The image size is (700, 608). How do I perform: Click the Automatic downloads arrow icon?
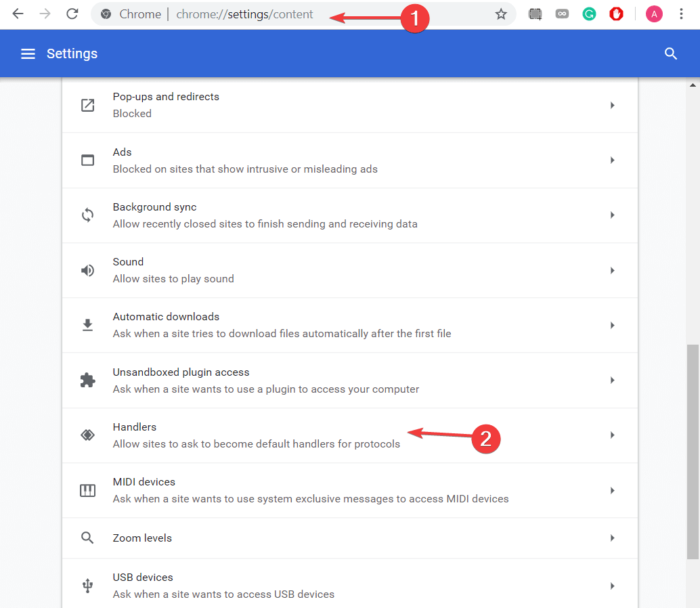(x=87, y=325)
